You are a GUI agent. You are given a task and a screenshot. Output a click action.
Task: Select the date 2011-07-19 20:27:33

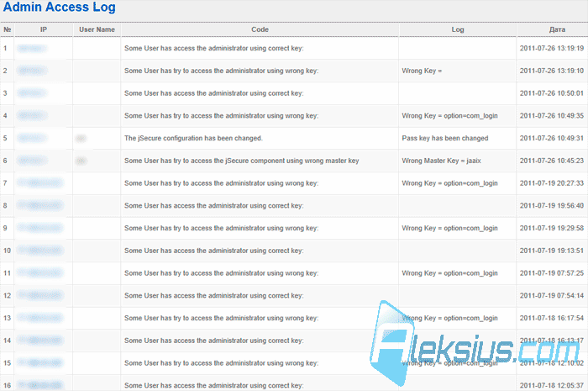pos(552,183)
